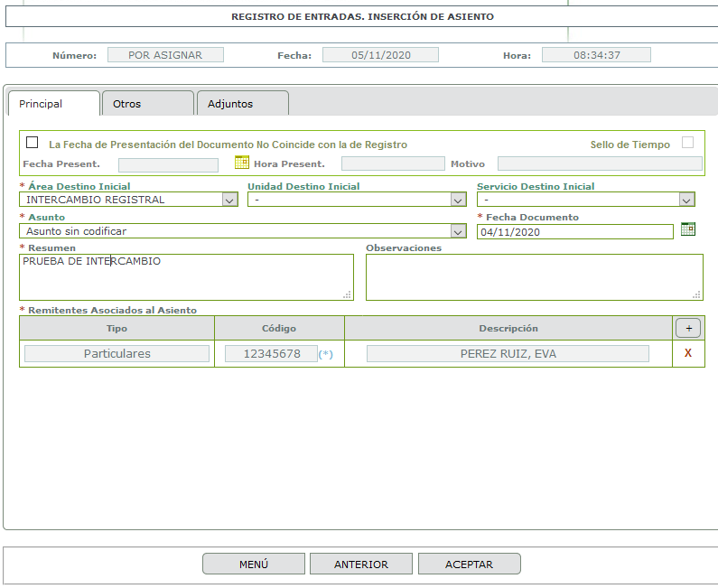Click the Particulares tipo field
Image resolution: width=718 pixels, height=588 pixels.
point(117,353)
